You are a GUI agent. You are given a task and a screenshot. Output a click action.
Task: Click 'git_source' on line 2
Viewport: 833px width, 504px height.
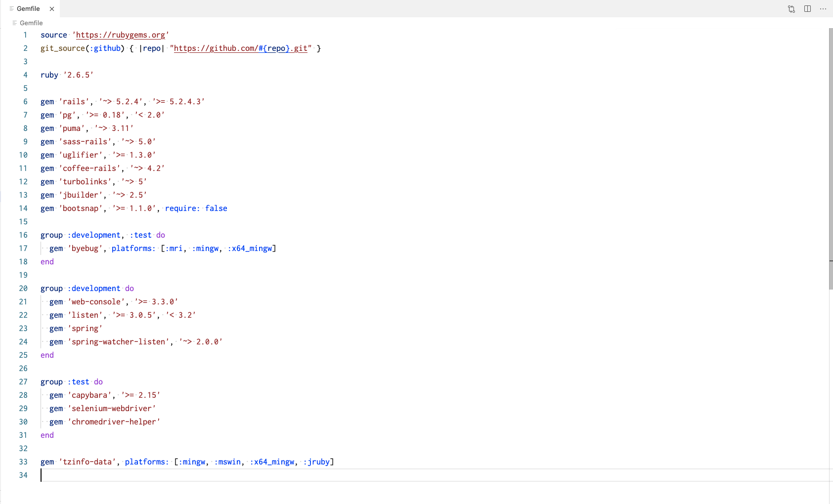click(63, 48)
